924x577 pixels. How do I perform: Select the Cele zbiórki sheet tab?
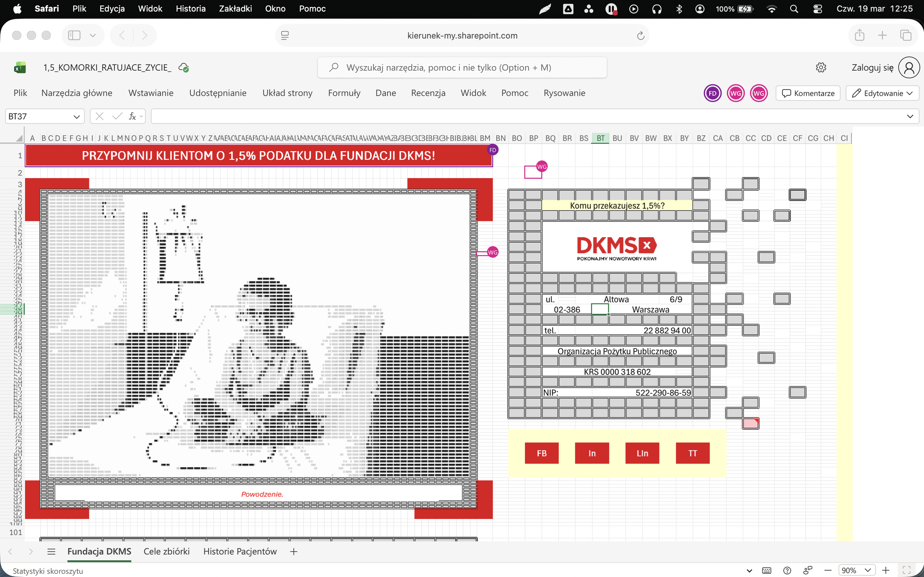point(167,552)
